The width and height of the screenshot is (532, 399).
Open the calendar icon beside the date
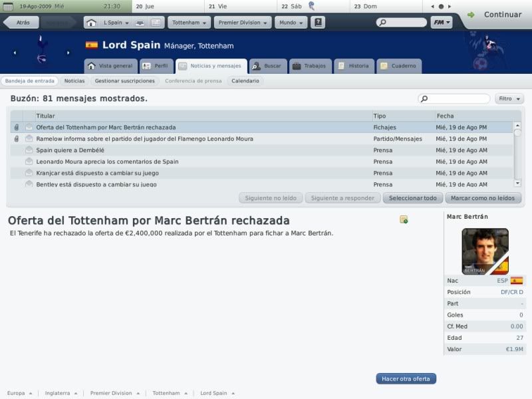click(8, 7)
